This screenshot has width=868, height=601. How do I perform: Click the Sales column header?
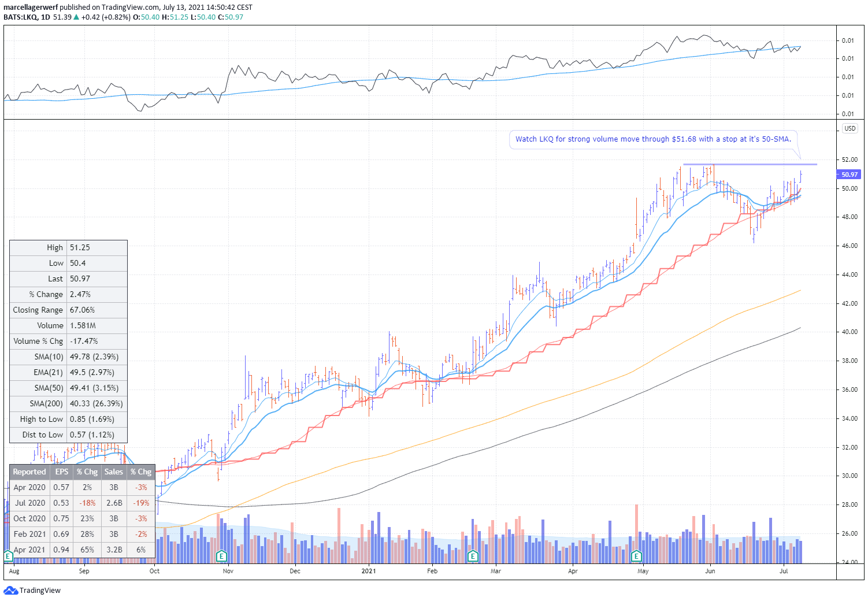click(x=114, y=472)
